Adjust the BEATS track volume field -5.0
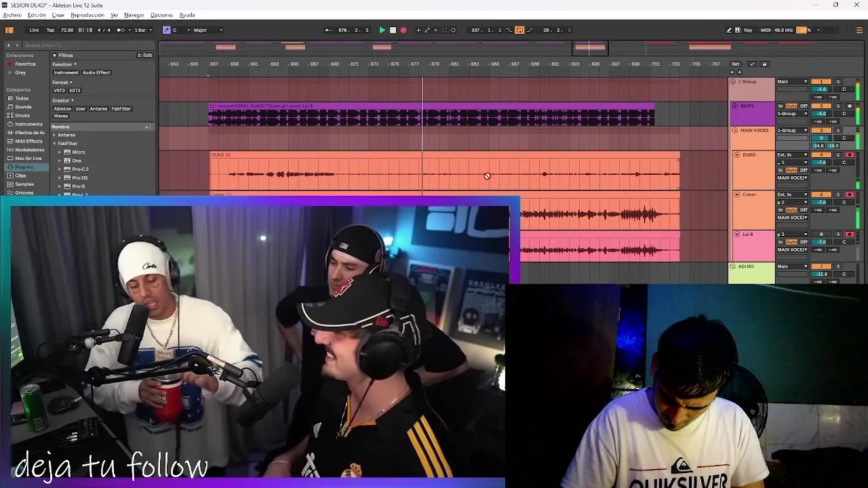The height and width of the screenshot is (488, 868). click(x=821, y=114)
